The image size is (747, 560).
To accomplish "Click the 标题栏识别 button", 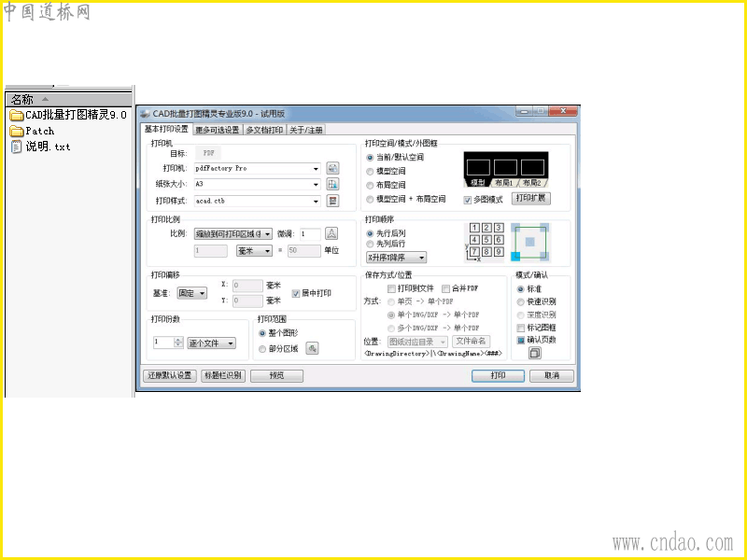I will tap(223, 375).
